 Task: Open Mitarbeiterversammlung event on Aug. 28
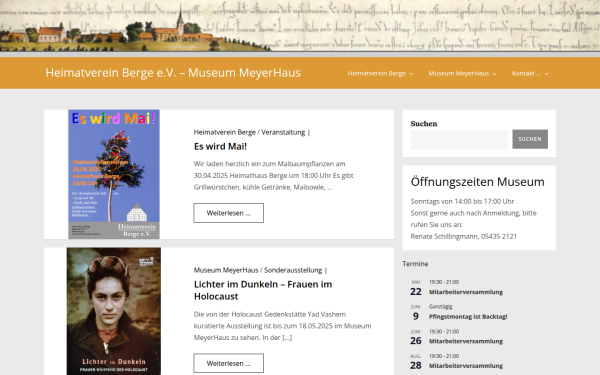[x=466, y=365]
